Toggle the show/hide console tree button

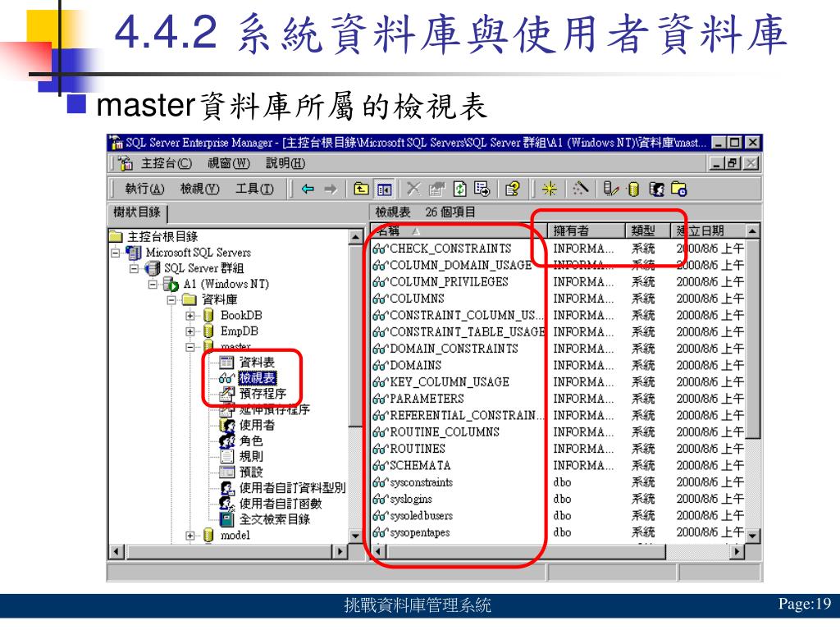[384, 189]
